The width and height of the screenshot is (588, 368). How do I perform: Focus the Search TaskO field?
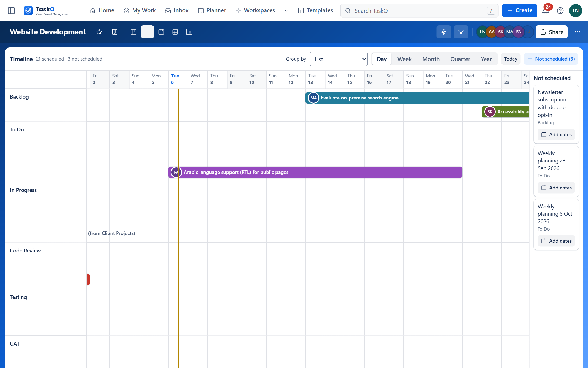tap(419, 11)
